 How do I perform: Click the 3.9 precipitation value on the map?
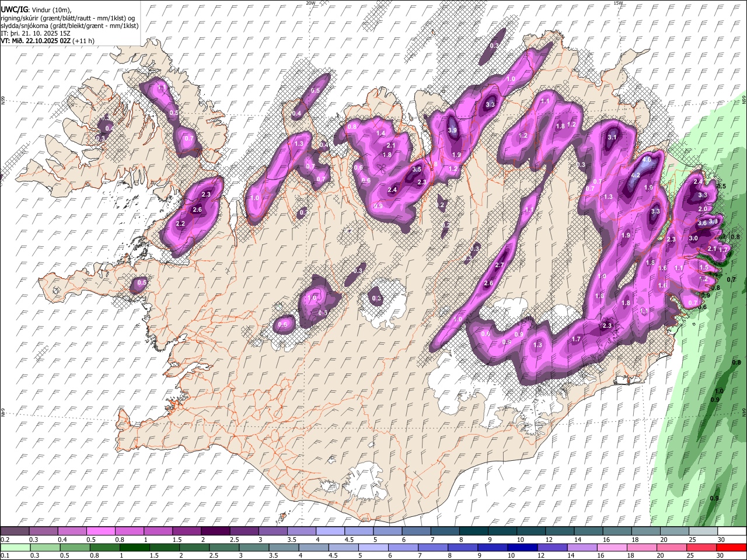point(452,130)
